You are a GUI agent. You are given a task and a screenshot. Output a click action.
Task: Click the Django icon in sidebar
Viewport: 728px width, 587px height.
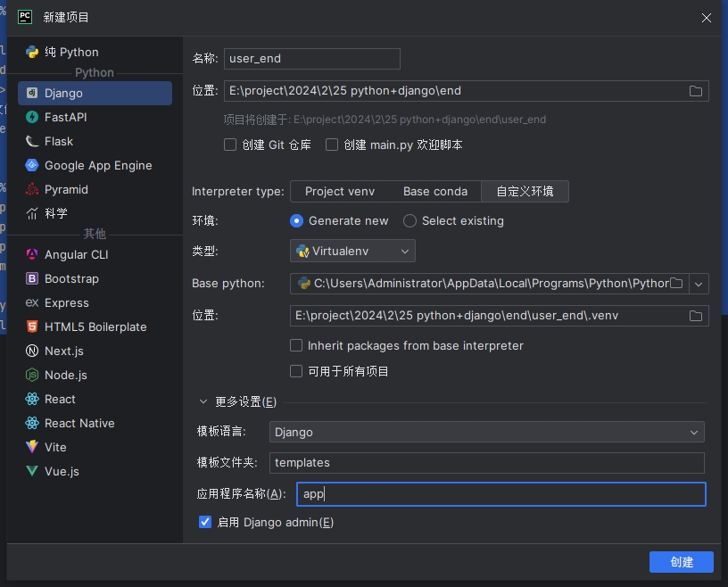(x=32, y=93)
